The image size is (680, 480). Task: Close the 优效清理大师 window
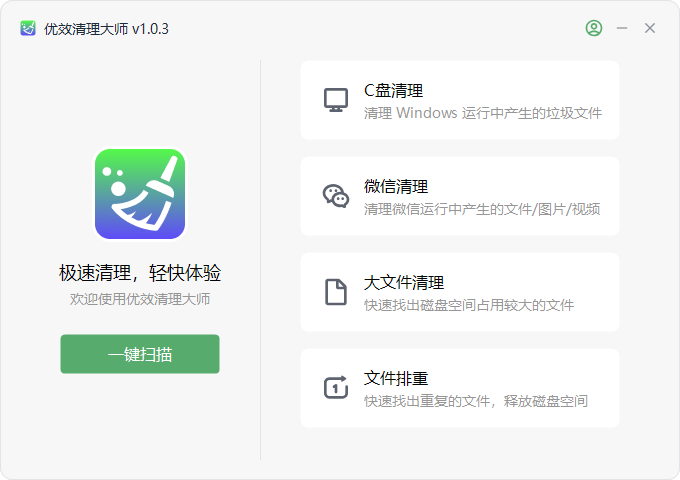point(650,28)
